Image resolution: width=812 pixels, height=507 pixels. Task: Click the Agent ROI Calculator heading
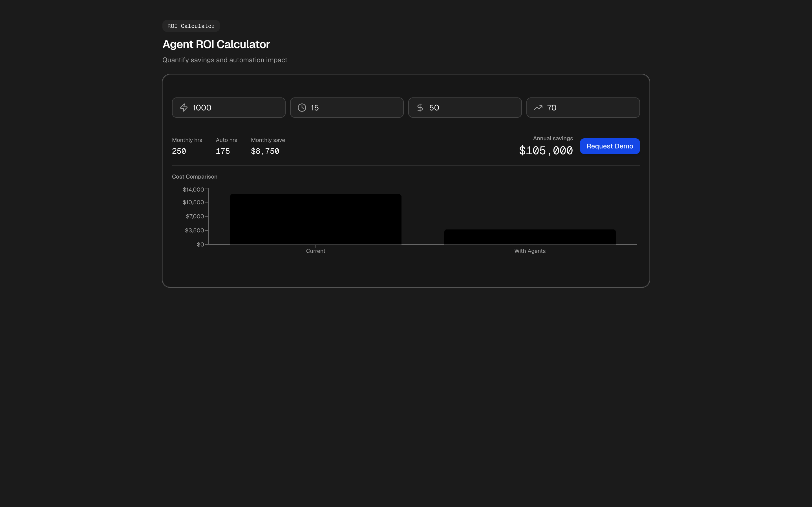[x=216, y=44]
